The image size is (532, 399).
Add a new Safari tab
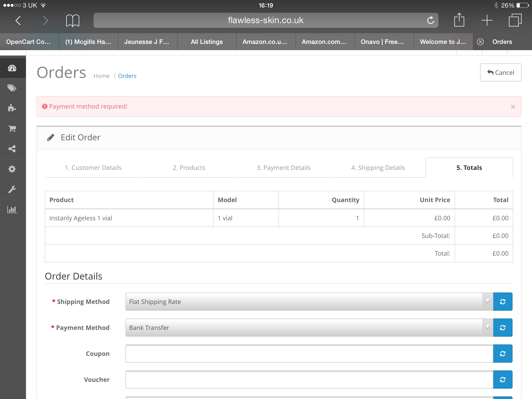[487, 20]
